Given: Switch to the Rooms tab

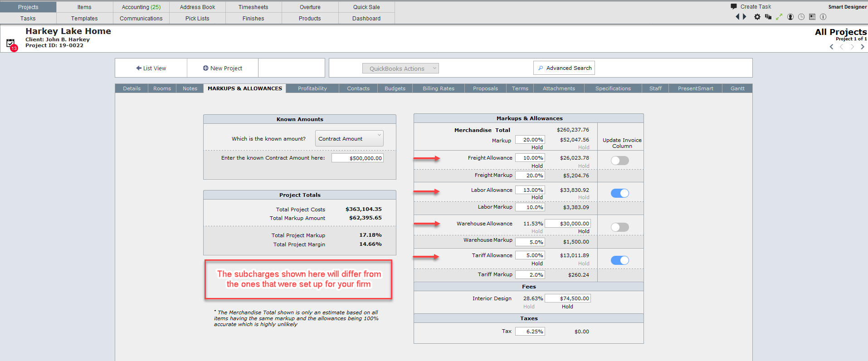Looking at the screenshot, I should click(162, 88).
